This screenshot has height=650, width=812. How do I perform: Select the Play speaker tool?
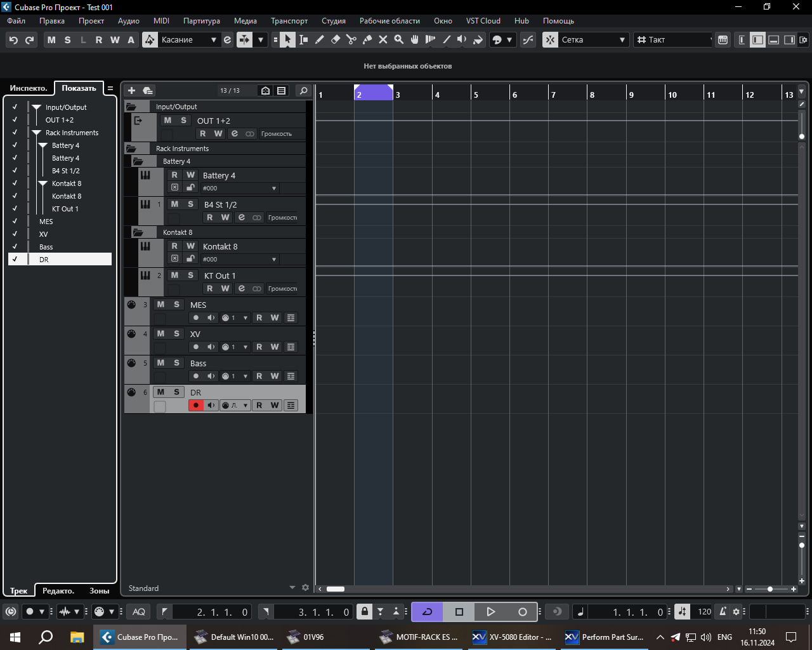tap(462, 40)
